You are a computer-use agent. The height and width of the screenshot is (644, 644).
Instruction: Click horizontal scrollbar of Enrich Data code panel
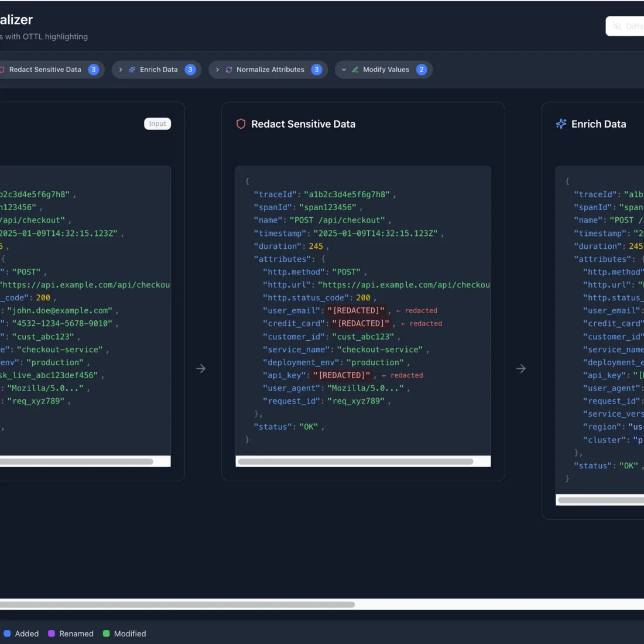(x=601, y=500)
